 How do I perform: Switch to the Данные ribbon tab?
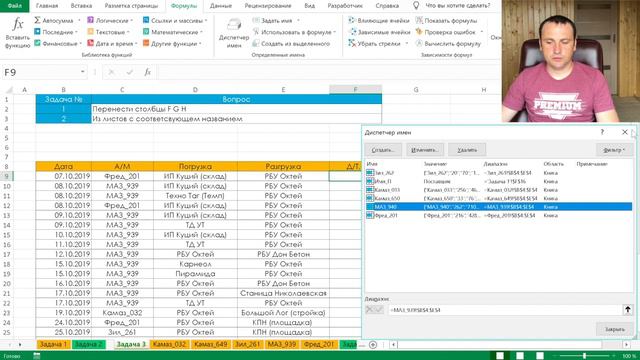tap(221, 6)
